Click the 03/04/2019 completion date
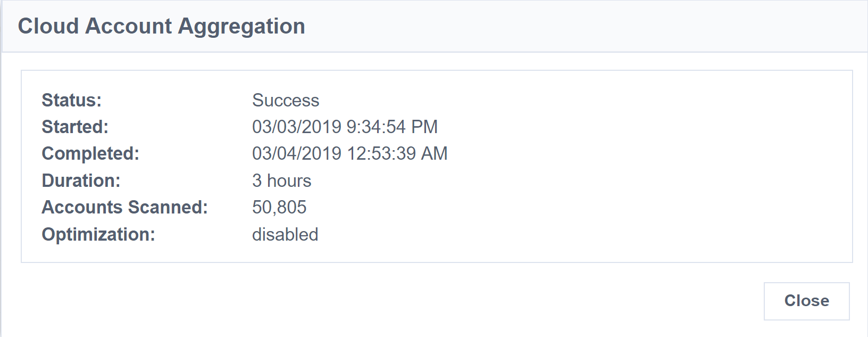Image resolution: width=868 pixels, height=337 pixels. click(x=297, y=153)
